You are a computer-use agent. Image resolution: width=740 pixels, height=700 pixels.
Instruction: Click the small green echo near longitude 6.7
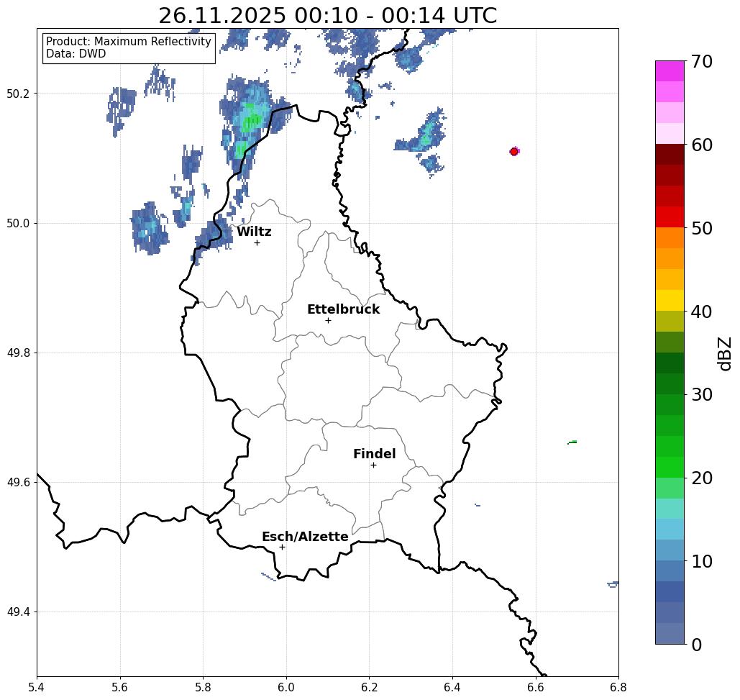point(572,442)
